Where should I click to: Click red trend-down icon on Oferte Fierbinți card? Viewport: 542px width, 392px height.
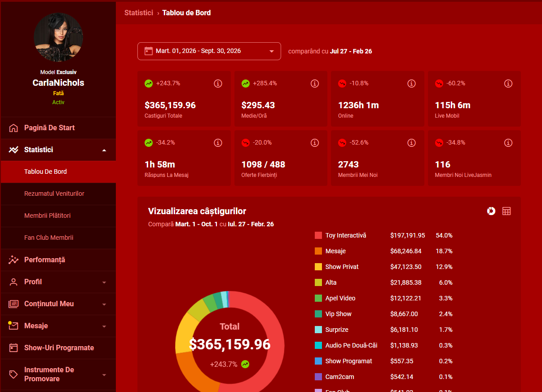(x=246, y=143)
